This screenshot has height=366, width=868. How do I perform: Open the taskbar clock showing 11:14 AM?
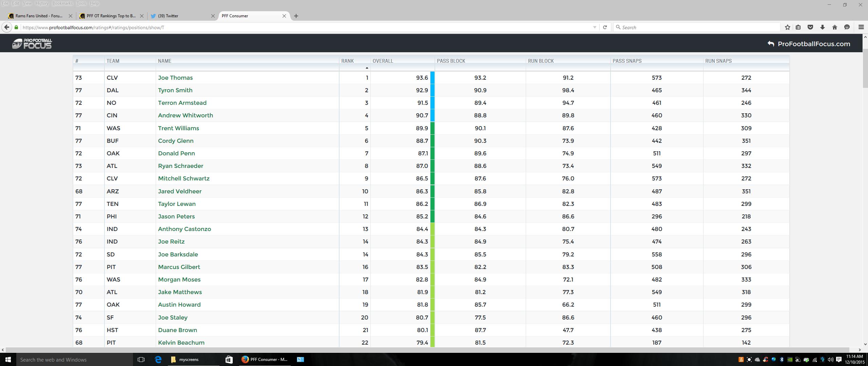[854, 360]
